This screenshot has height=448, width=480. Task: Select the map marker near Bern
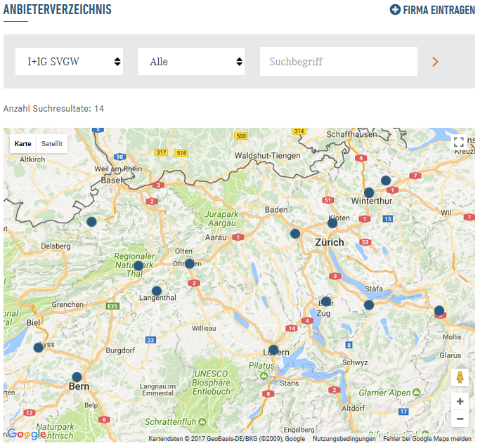(77, 376)
